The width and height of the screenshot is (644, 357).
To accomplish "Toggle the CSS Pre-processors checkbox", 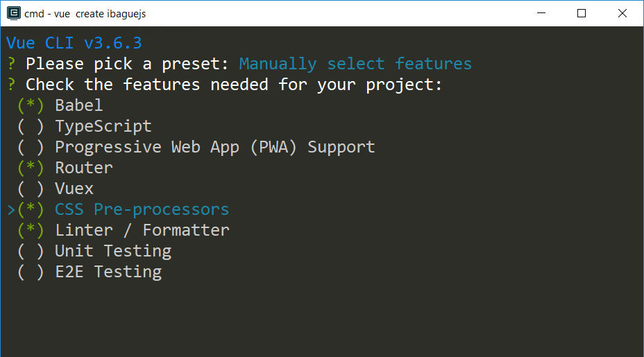I will pos(31,209).
